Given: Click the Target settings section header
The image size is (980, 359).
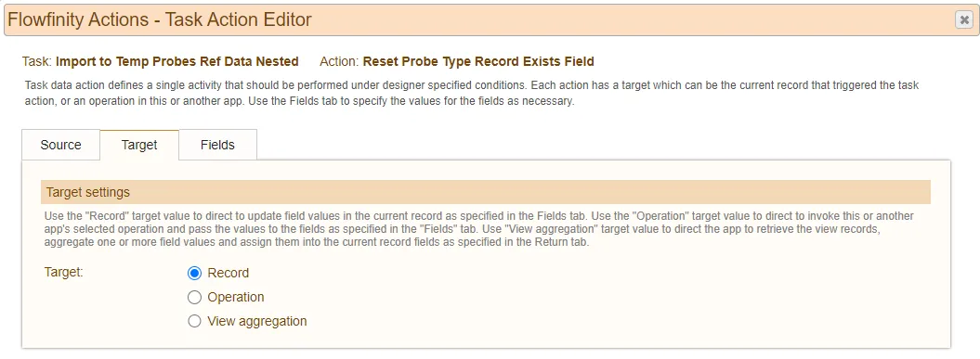Looking at the screenshot, I should [486, 192].
